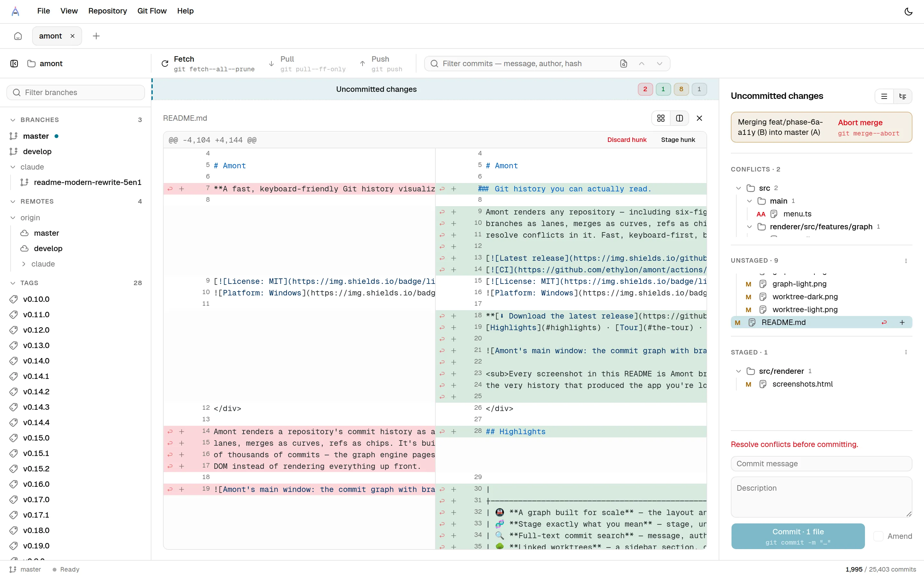Image resolution: width=924 pixels, height=578 pixels.
Task: Add a new repository tab
Action: [x=96, y=36]
